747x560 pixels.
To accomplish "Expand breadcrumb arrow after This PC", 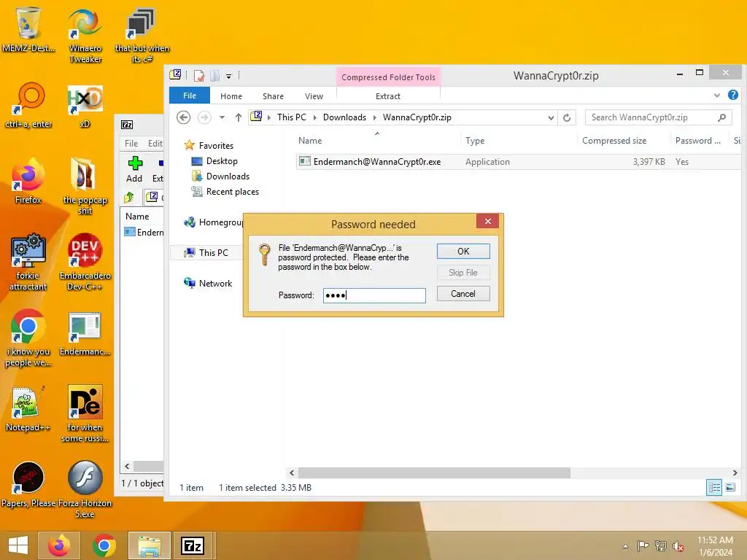I will (x=315, y=117).
